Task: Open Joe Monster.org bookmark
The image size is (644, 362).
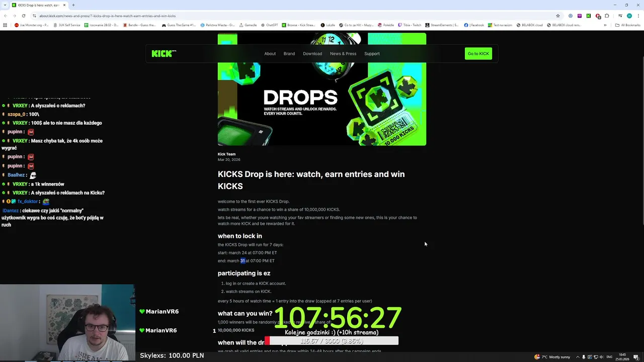Action: point(31,25)
